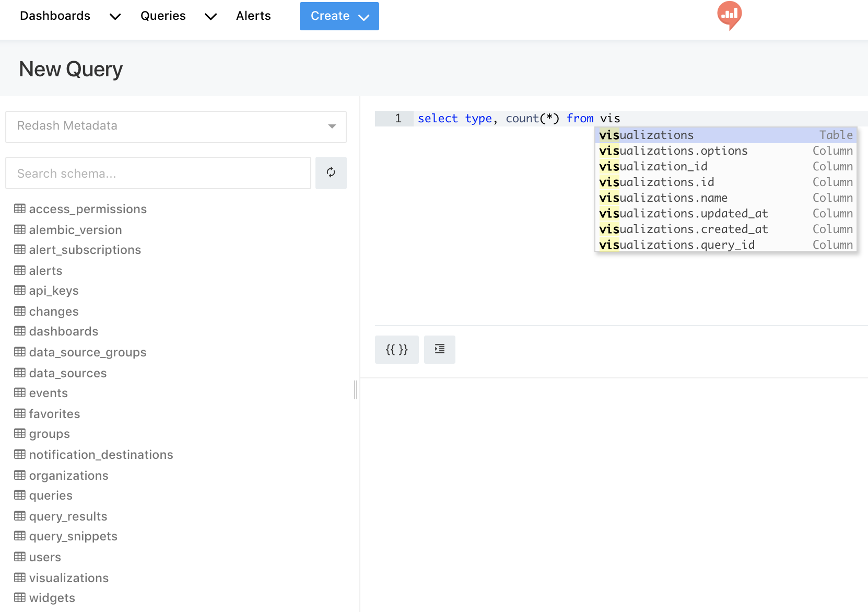
Task: Click the table icon beside visualizations
Action: tap(20, 578)
